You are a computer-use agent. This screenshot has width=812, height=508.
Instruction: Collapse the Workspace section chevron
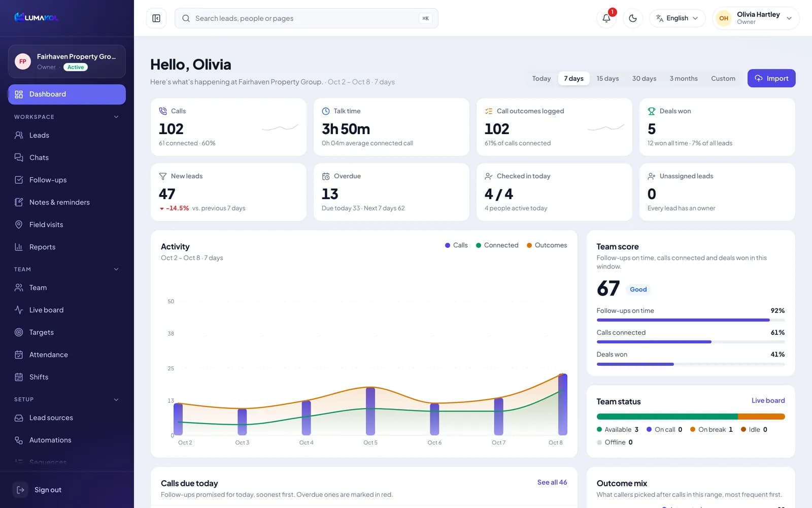click(x=116, y=117)
